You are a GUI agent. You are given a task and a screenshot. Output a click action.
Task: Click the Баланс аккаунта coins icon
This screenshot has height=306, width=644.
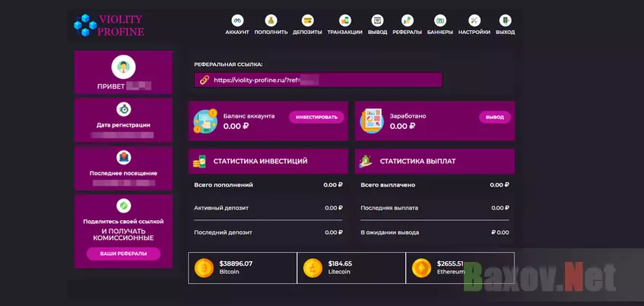pos(205,121)
